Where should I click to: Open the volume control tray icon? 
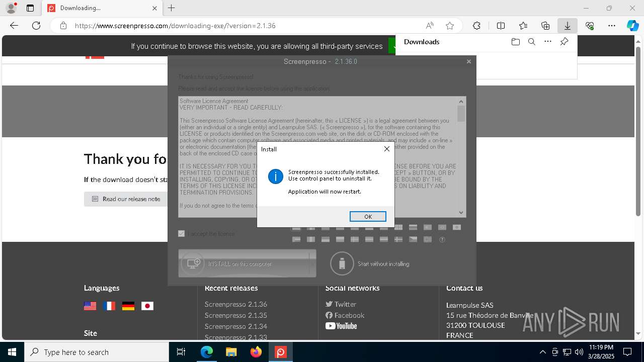pos(579,352)
